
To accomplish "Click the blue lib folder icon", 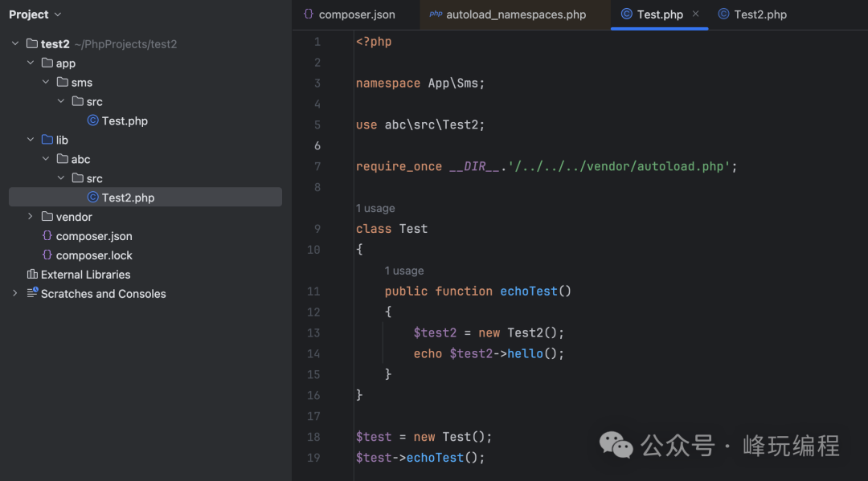I will [x=47, y=141].
